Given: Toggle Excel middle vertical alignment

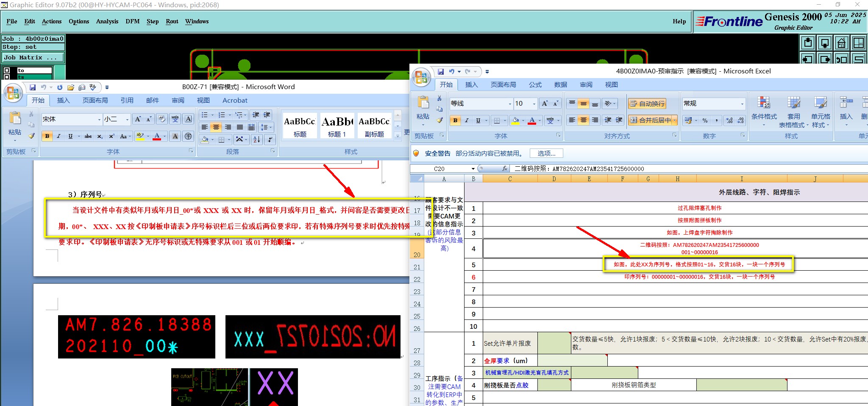Looking at the screenshot, I should 584,103.
